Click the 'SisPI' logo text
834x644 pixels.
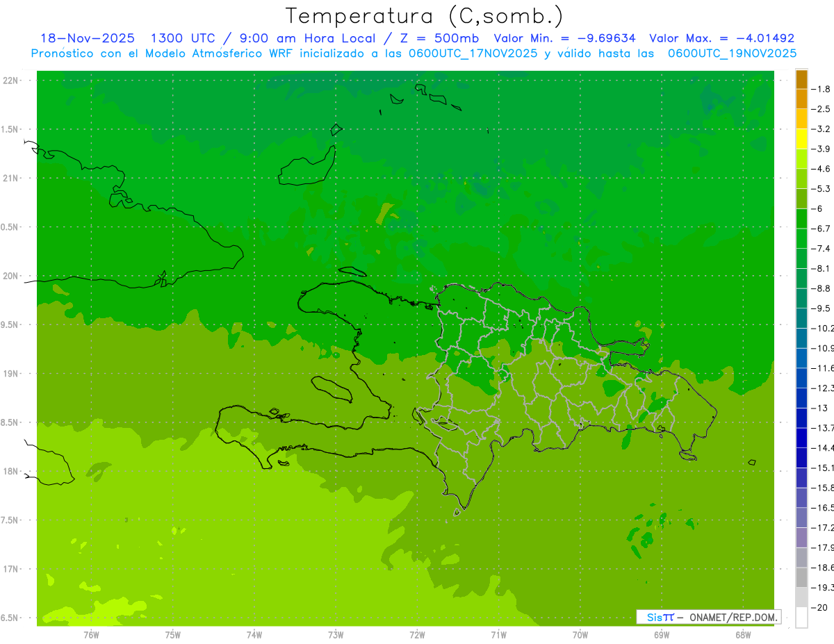click(x=660, y=617)
